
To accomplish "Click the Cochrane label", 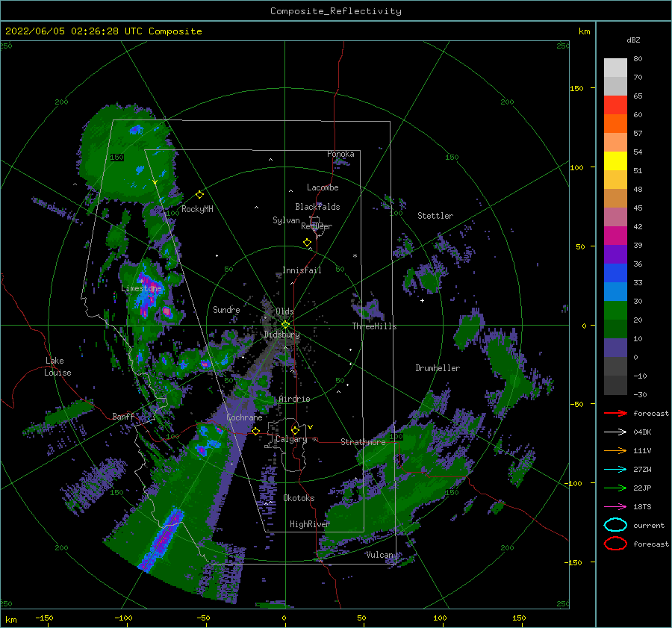I will coord(244,417).
